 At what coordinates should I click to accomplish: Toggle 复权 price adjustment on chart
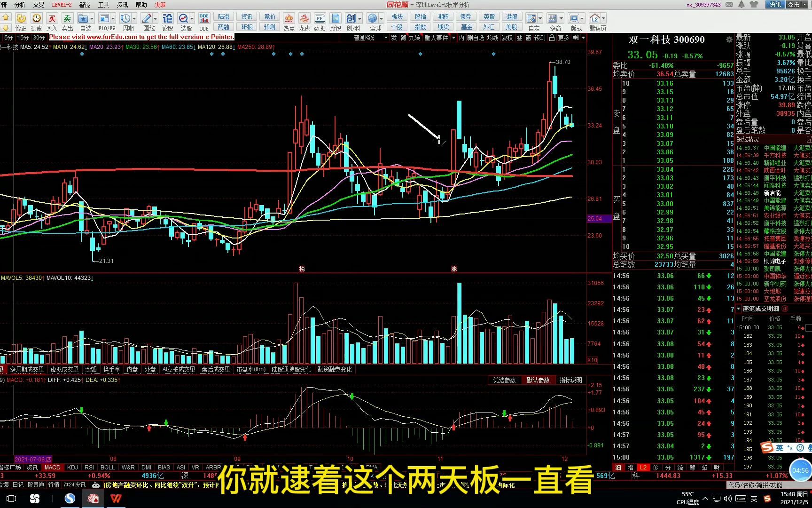pyautogui.click(x=507, y=38)
